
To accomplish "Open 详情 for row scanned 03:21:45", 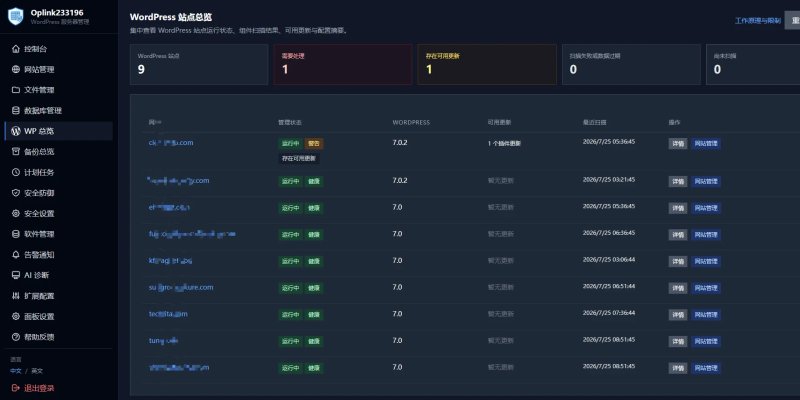I will coord(678,182).
